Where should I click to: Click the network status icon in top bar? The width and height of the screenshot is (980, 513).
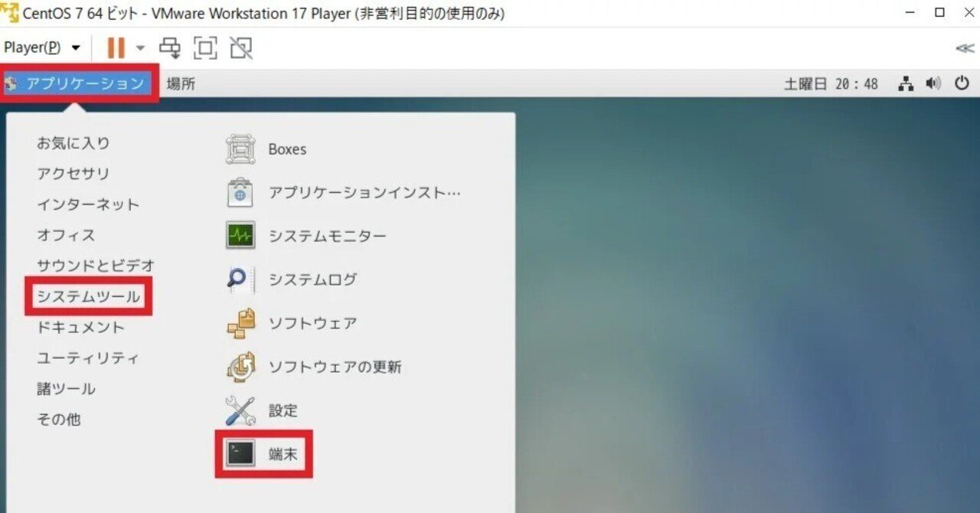coord(905,83)
